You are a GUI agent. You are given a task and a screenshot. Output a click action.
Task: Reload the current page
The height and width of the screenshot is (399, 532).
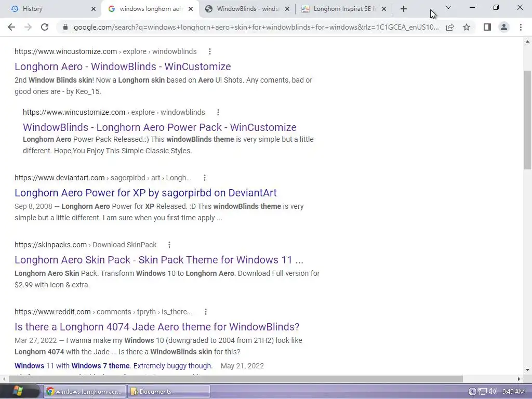pos(45,27)
